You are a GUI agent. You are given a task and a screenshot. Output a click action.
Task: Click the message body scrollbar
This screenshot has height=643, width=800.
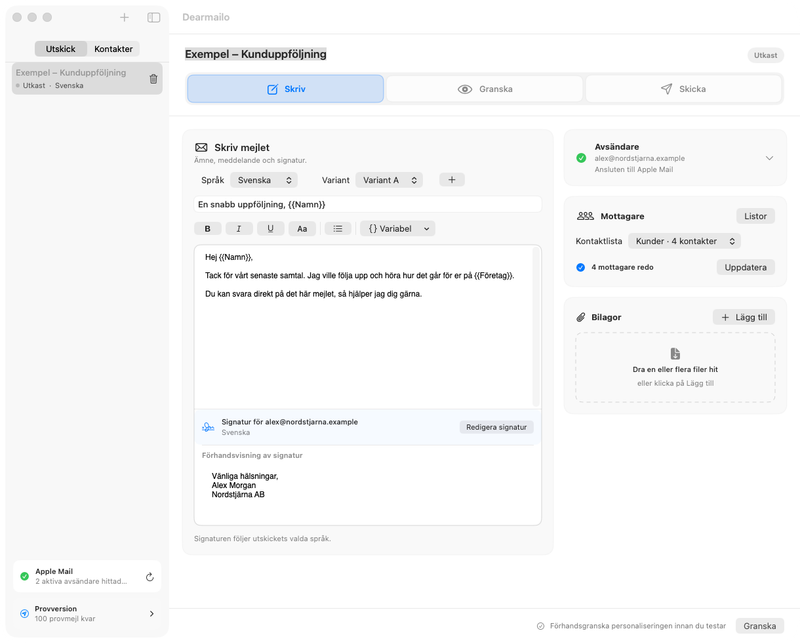[536, 327]
